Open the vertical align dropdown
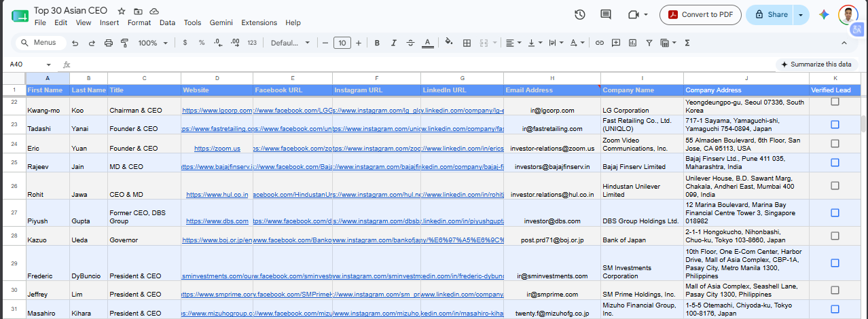Image resolution: width=868 pixels, height=319 pixels. click(x=535, y=43)
